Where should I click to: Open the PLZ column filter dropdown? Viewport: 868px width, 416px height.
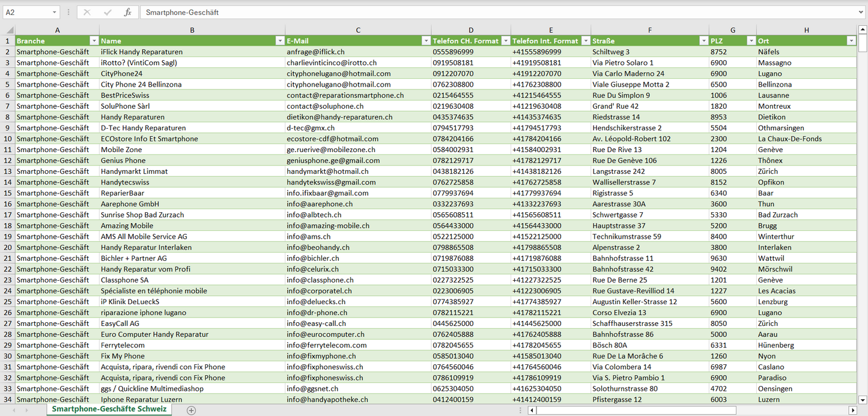[751, 41]
